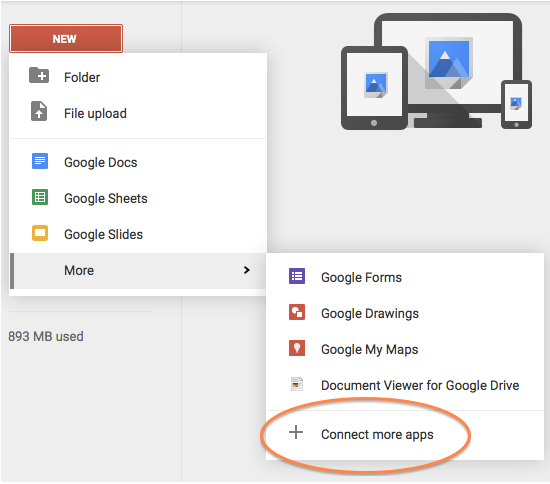Click the plus icon for connecting apps
The width and height of the screenshot is (550, 484).
tap(296, 432)
